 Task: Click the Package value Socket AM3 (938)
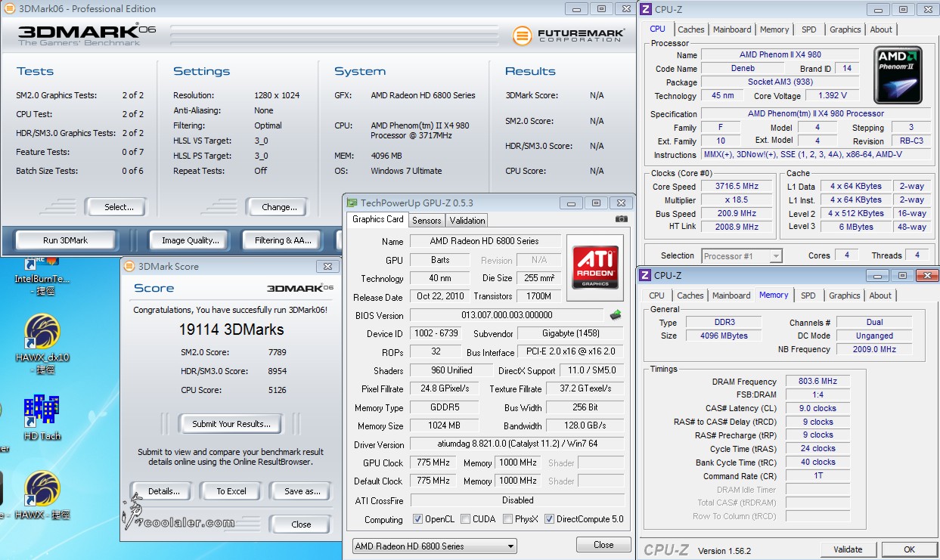[x=780, y=82]
